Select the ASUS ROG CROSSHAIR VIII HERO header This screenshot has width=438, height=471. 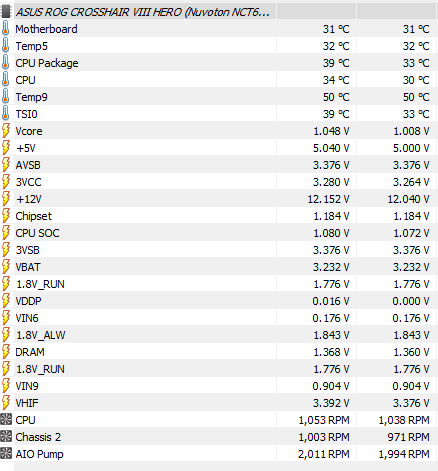[x=143, y=12]
